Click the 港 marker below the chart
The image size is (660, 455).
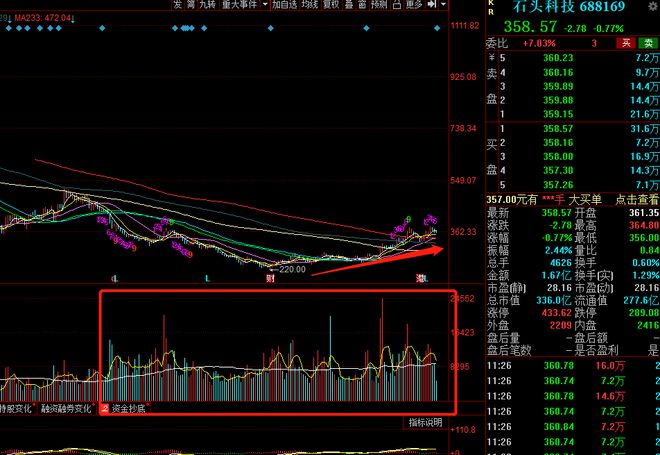420,278
